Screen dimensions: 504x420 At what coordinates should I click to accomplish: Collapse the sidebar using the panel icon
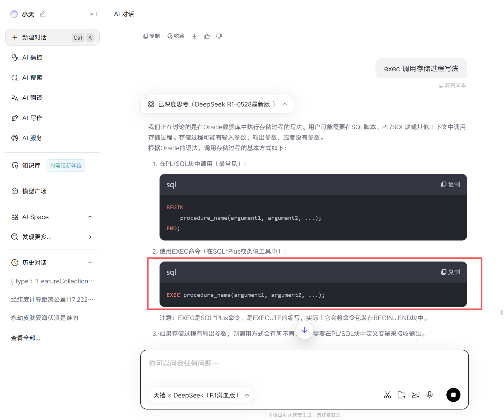tap(93, 14)
